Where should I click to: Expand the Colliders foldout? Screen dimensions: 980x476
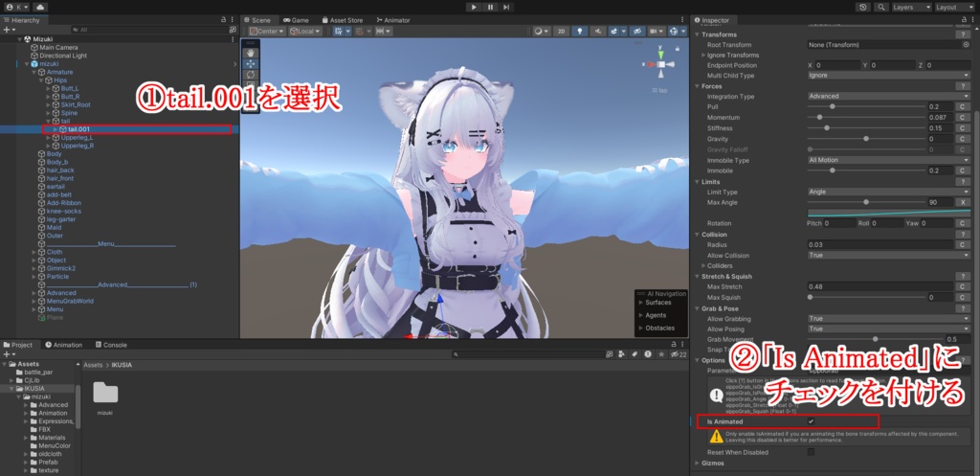pos(703,266)
